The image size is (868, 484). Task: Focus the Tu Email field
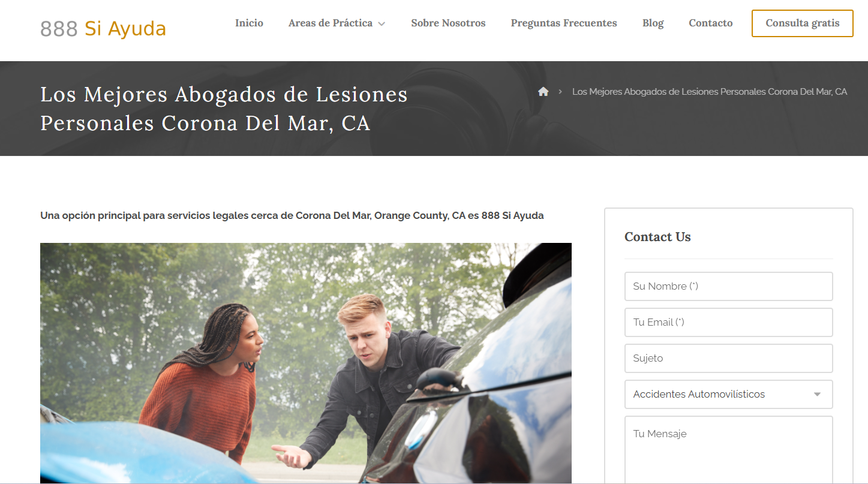coord(728,322)
